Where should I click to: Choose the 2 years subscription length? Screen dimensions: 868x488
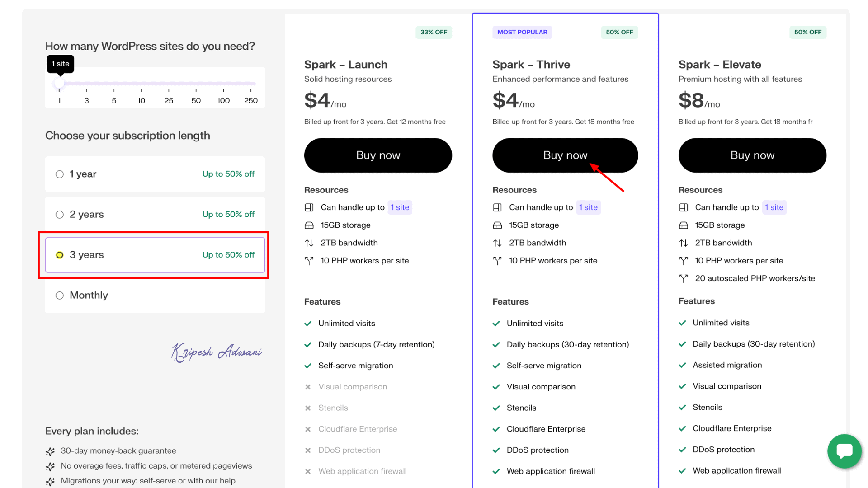60,215
